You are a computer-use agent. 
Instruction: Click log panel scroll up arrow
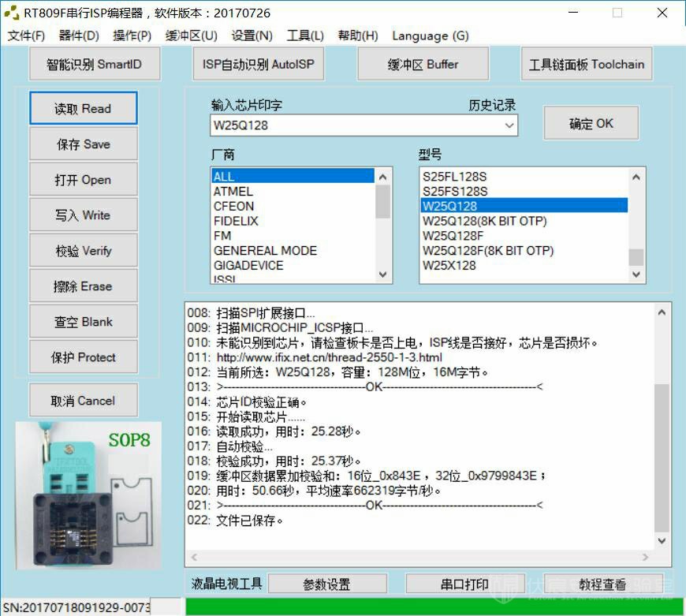[662, 312]
